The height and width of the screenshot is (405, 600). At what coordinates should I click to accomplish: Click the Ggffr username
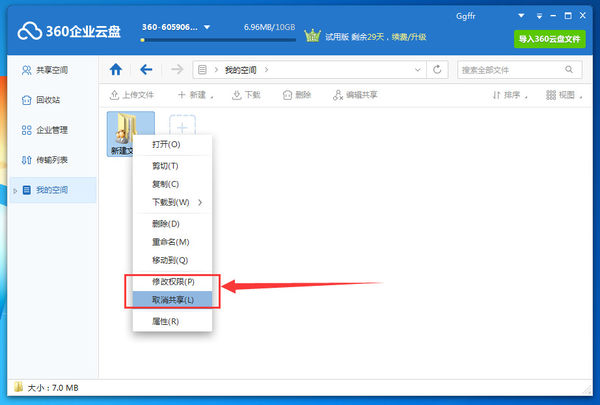point(465,16)
